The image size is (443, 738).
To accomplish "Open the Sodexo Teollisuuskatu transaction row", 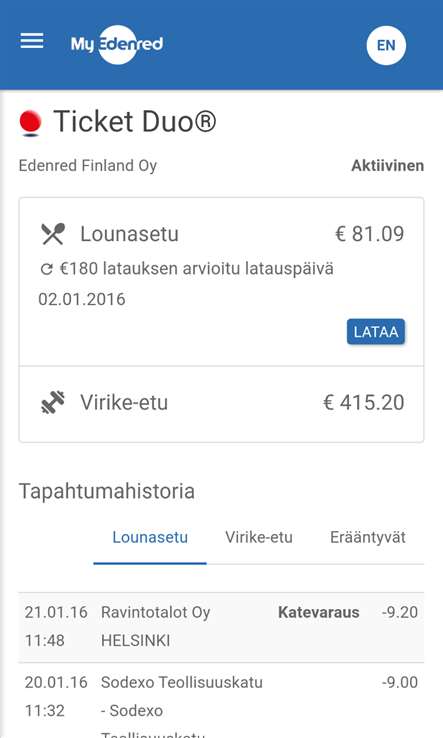I will 221,700.
